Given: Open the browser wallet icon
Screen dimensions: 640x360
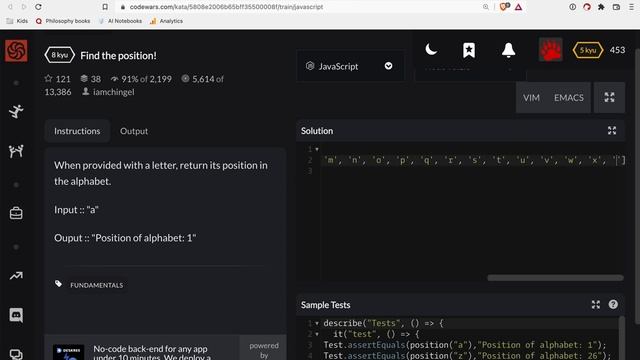Looking at the screenshot, I should pyautogui.click(x=616, y=7).
